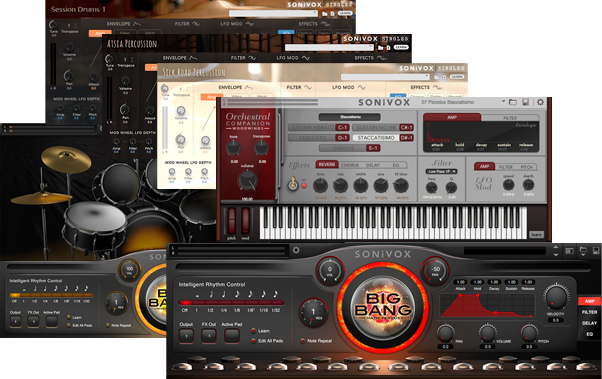Image resolution: width=602 pixels, height=379 pixels.
Task: Click LEARN button in Atsia Percussion header
Action: [x=401, y=47]
